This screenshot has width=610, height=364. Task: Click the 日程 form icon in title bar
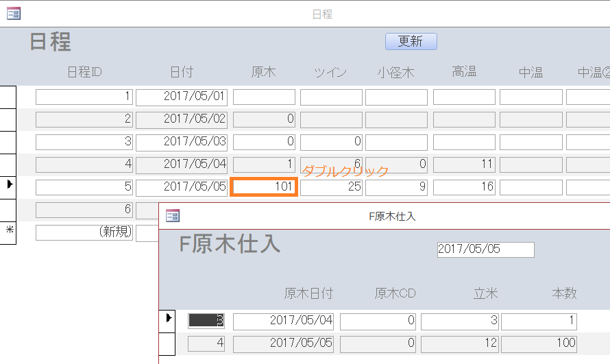click(x=14, y=13)
